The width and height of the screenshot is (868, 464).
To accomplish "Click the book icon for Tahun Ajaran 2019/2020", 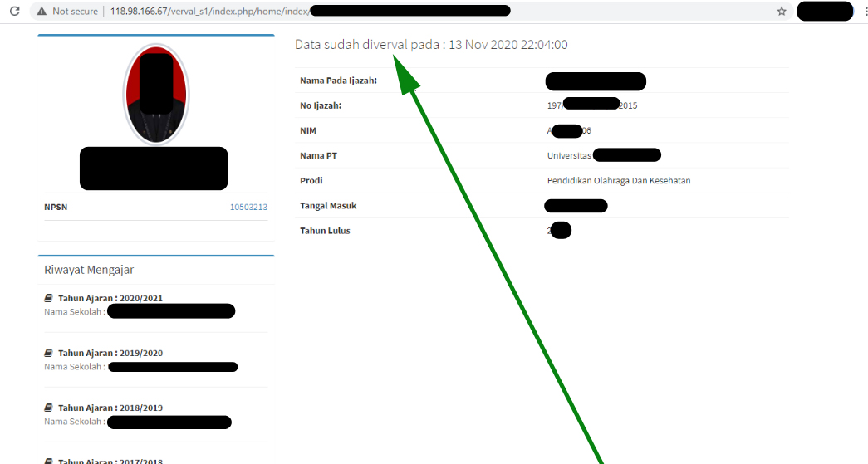I will [x=48, y=353].
